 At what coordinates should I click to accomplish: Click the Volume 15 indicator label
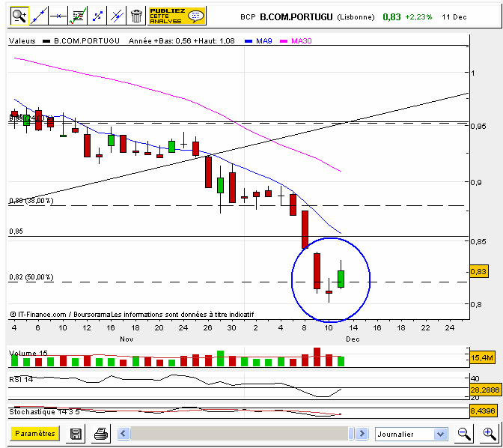[x=28, y=354]
